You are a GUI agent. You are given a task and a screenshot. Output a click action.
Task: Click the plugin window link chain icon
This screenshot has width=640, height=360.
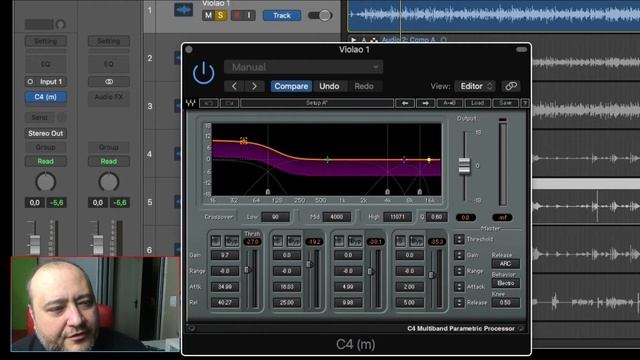point(511,86)
